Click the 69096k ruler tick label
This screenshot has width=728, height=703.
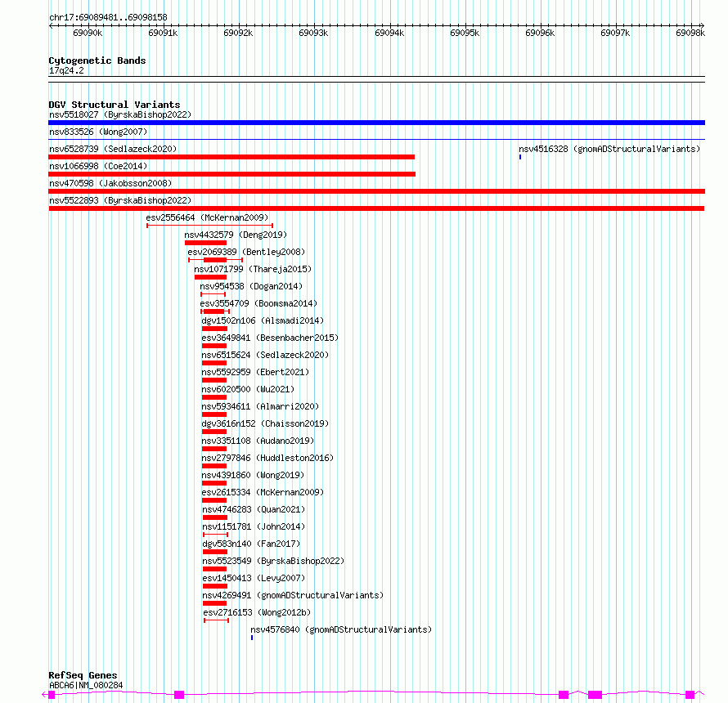[540, 33]
